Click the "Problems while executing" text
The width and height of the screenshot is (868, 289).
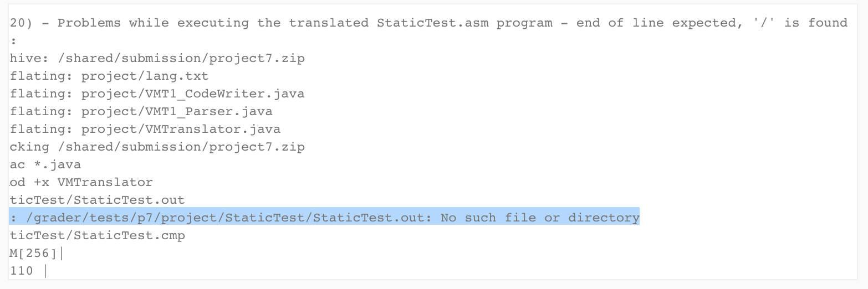(x=153, y=23)
